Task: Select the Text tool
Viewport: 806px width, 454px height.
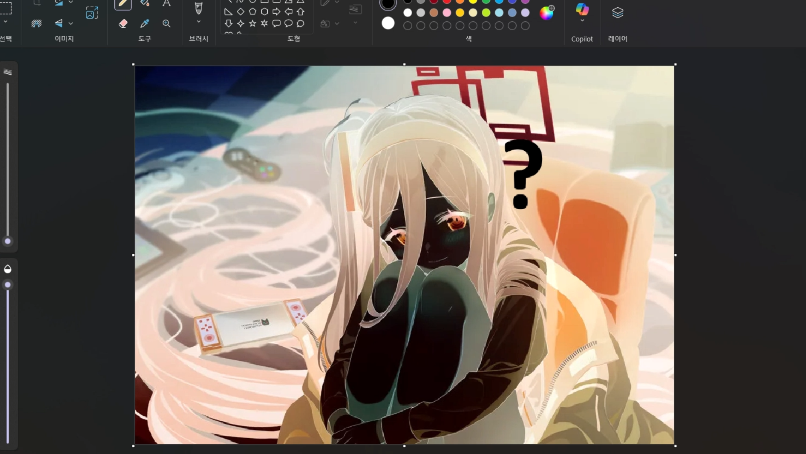Action: (167, 3)
